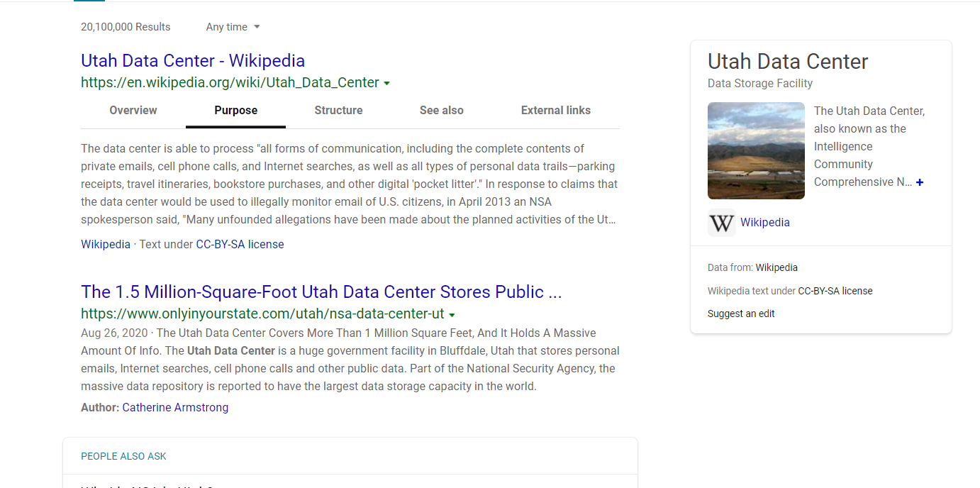Click the Wikipedia source link under snippet
The width and height of the screenshot is (980, 488).
click(106, 245)
